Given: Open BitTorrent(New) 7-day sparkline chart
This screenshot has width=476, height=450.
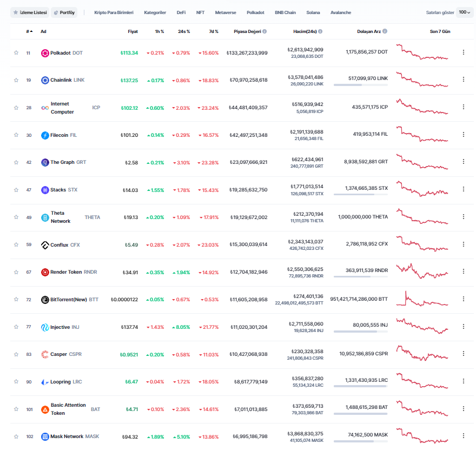Looking at the screenshot, I should [x=422, y=299].
